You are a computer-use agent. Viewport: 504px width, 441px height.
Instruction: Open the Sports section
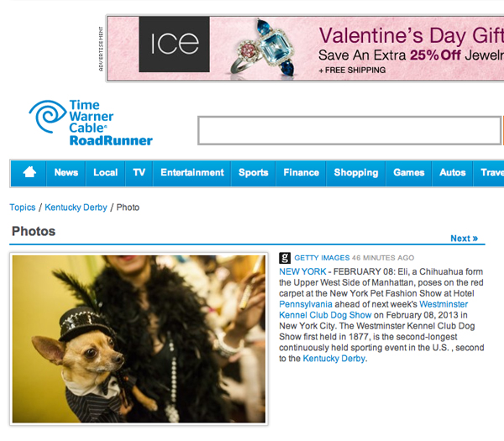(254, 172)
